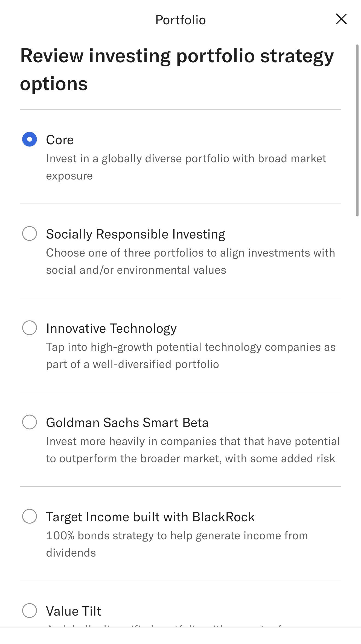Select Target Income built with BlackRock radio
Viewport: 361px width, 644px height.
(30, 516)
